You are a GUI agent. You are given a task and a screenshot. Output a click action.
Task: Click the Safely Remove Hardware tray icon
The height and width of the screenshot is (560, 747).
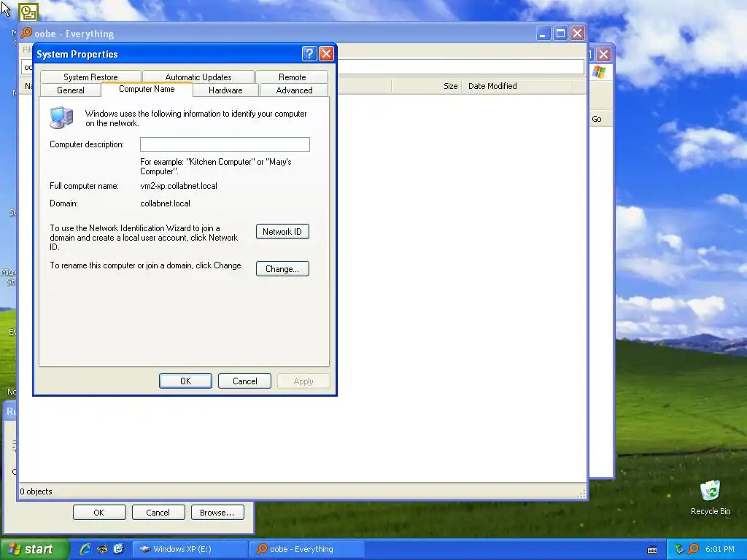click(x=679, y=549)
